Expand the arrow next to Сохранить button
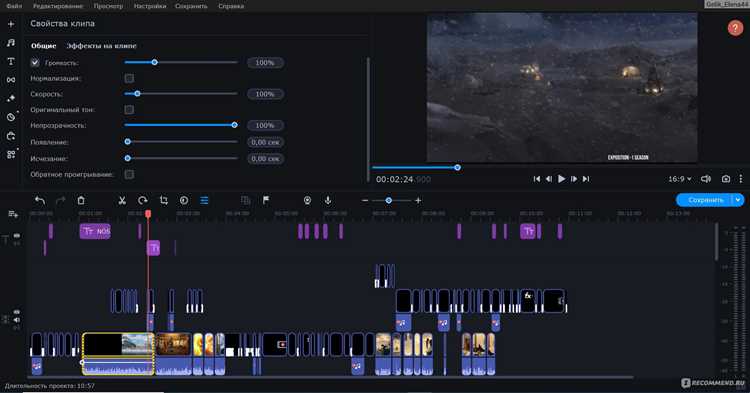The height and width of the screenshot is (393, 750). 738,200
